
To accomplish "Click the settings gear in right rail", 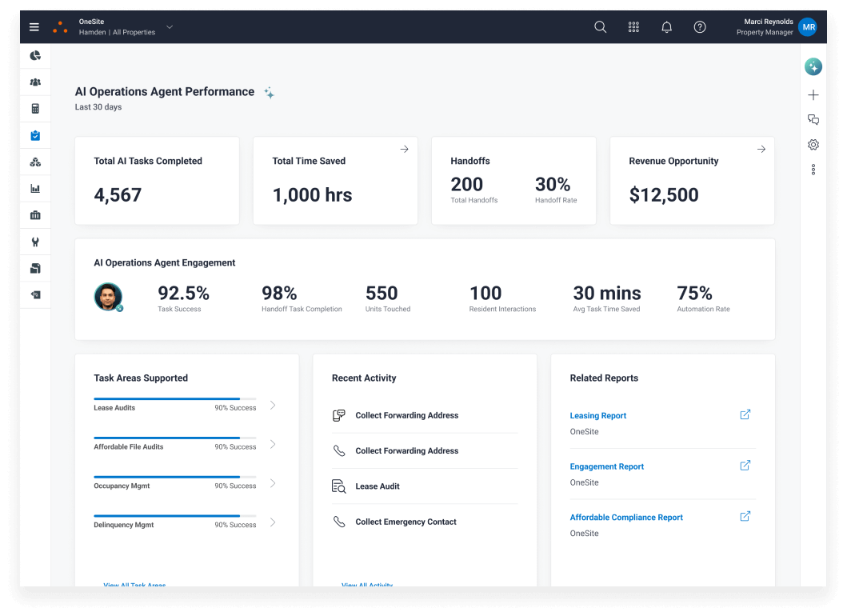I will click(x=813, y=145).
